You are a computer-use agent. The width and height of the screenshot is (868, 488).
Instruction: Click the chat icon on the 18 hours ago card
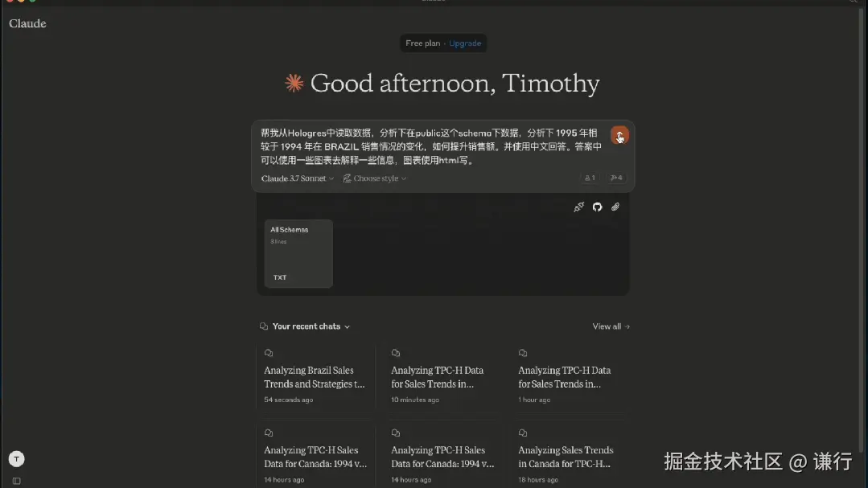[x=523, y=433]
